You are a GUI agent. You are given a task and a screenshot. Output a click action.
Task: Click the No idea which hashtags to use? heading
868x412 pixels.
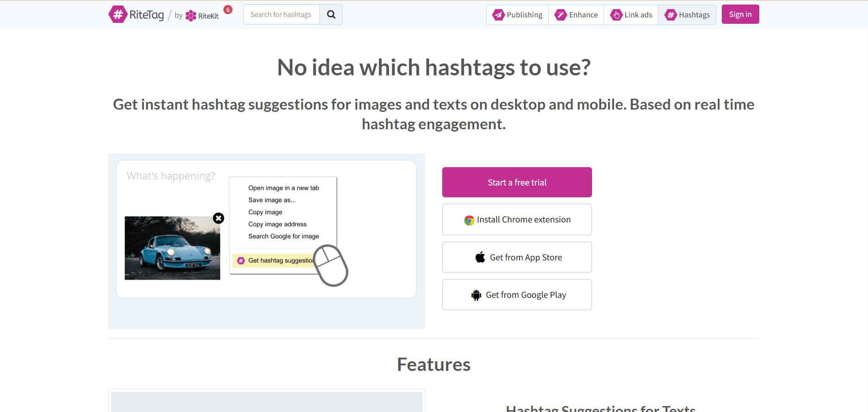click(x=434, y=68)
